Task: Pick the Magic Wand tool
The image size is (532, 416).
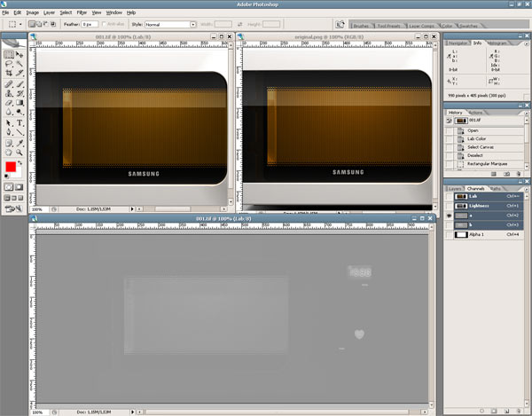Action: (x=20, y=65)
